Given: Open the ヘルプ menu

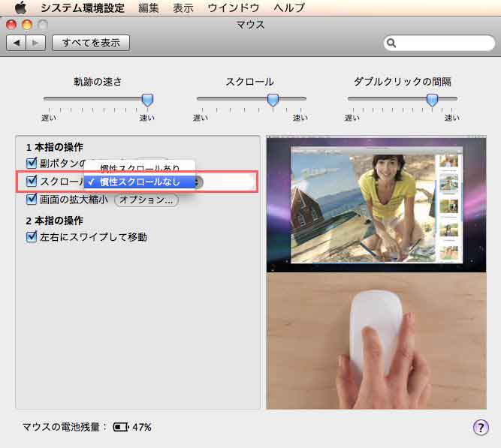Looking at the screenshot, I should 289,8.
